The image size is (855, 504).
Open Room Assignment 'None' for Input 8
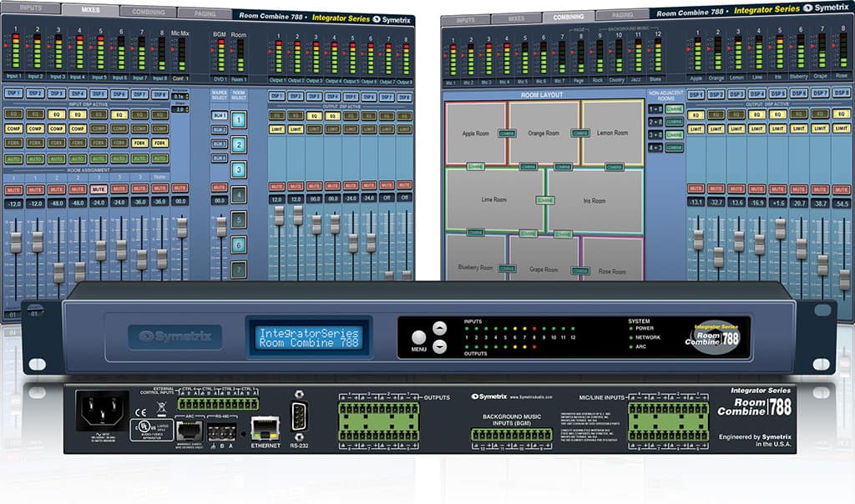coord(159,177)
